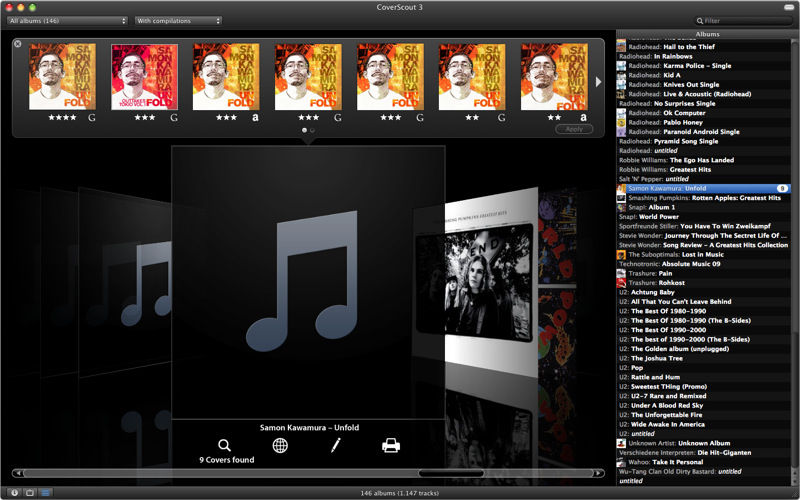Select Verschiedene Interpreten: Die Hit-Giganten row
The image size is (800, 500).
point(704,453)
